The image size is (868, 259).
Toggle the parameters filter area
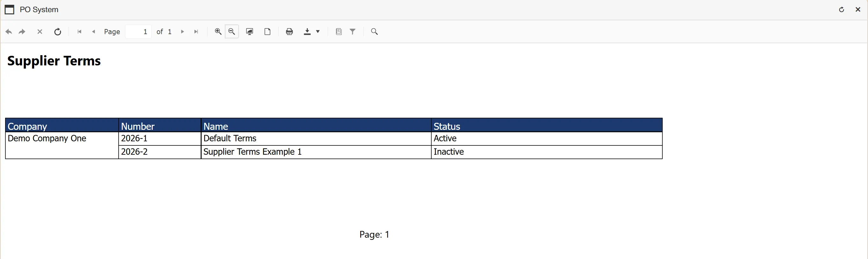pos(353,31)
